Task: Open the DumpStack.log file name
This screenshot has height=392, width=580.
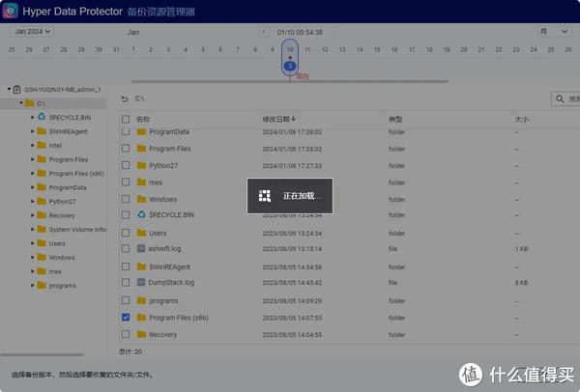Action: click(x=171, y=282)
